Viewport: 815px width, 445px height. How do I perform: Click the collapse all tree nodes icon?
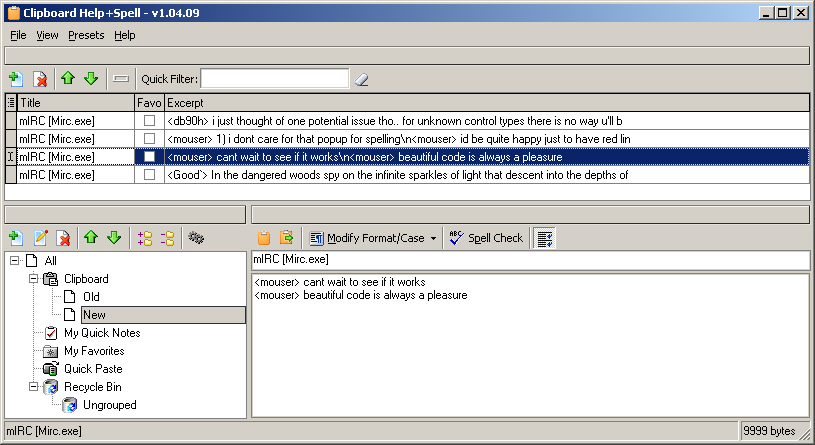click(x=167, y=238)
